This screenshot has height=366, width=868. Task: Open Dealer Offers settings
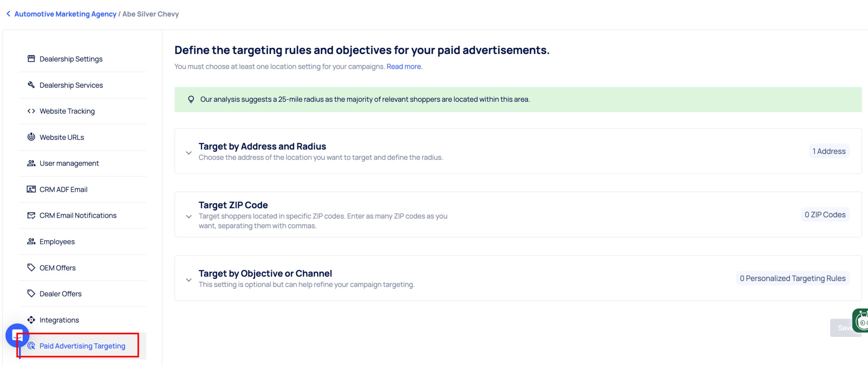[x=60, y=294]
